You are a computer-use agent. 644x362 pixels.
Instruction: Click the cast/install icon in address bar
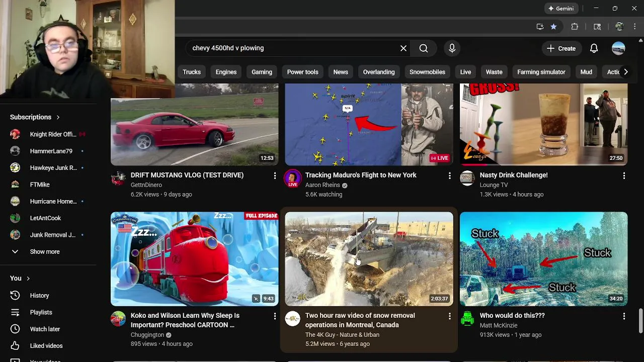tap(540, 27)
